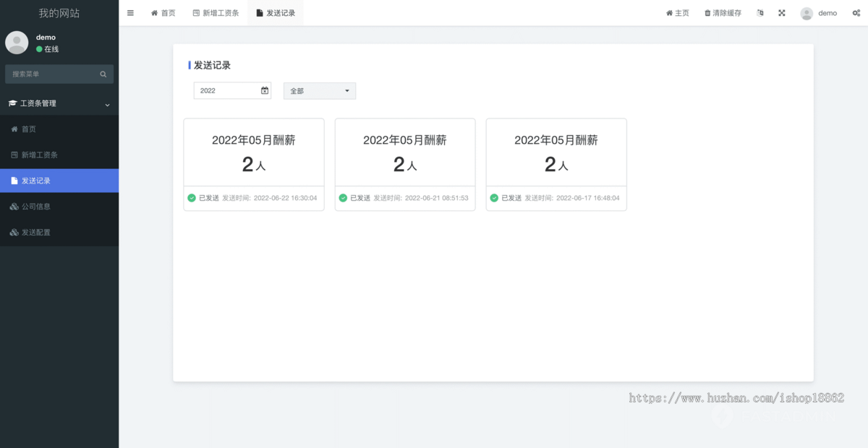868x448 pixels.
Task: Toggle the sidebar with the hamburger icon
Action: tap(130, 12)
